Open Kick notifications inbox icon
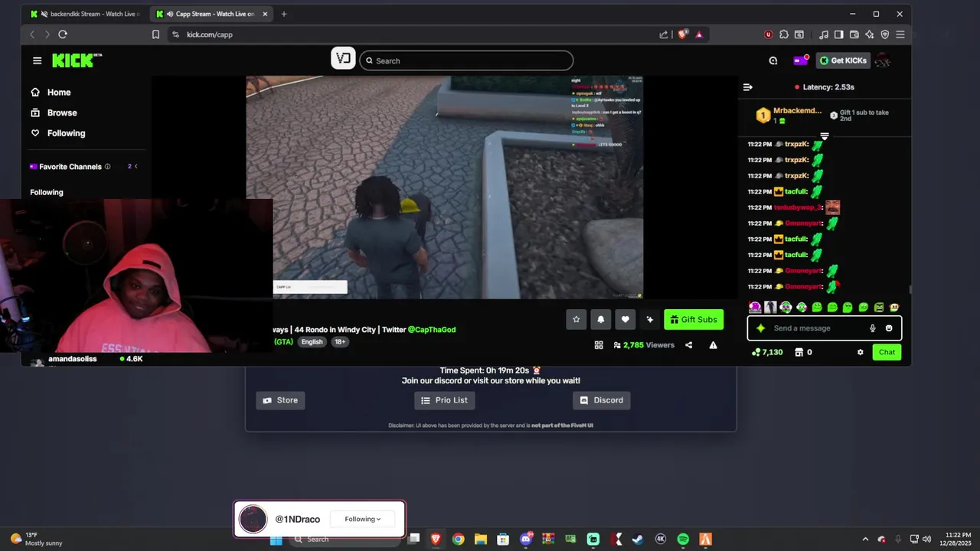 (800, 60)
